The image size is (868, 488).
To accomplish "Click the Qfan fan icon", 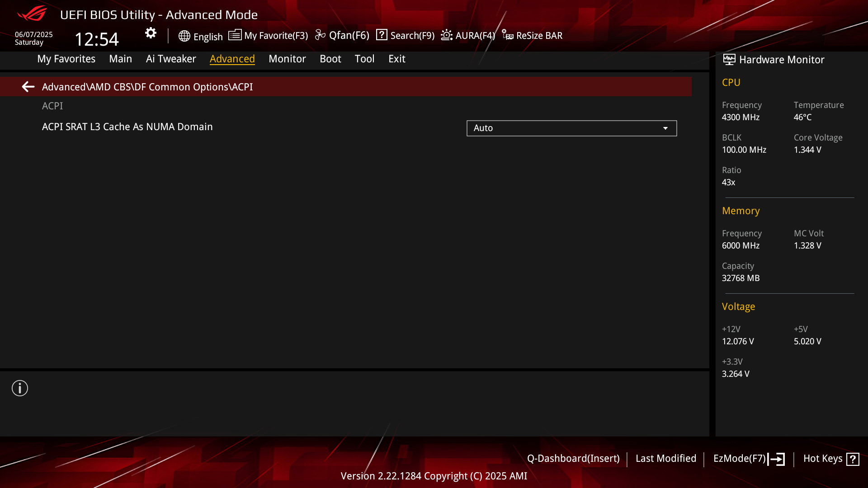I will coord(320,35).
